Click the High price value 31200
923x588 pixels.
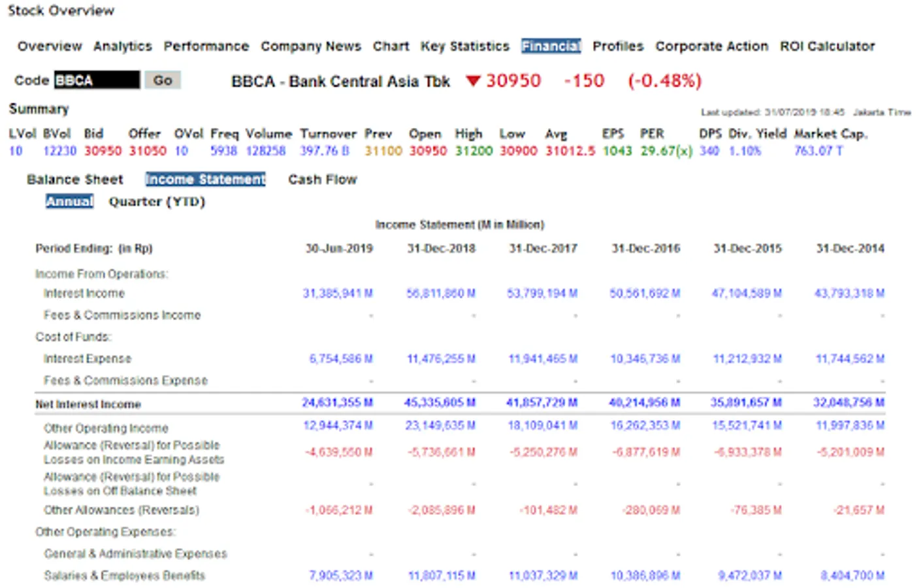[474, 151]
